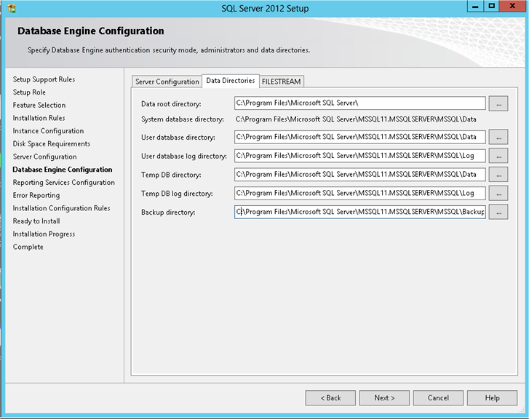Viewport: 529px width, 420px height.
Task: Close the SQL Server 2012 Setup window
Action: tap(512, 7)
